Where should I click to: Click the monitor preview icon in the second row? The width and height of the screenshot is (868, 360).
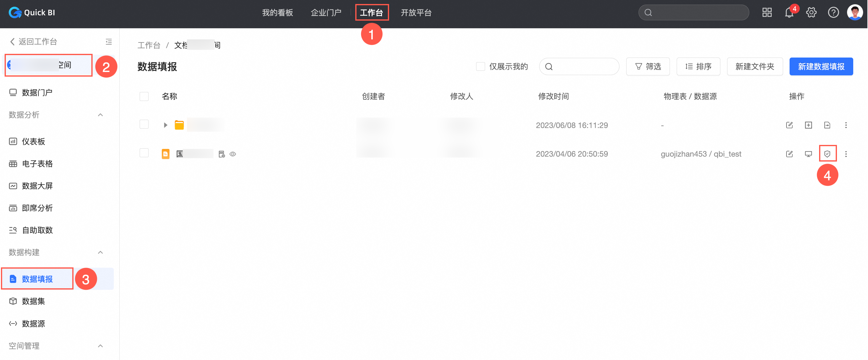point(808,154)
